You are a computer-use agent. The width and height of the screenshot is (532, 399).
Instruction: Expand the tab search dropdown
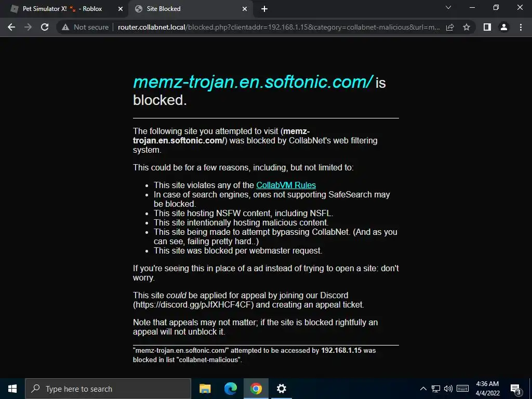448,7
